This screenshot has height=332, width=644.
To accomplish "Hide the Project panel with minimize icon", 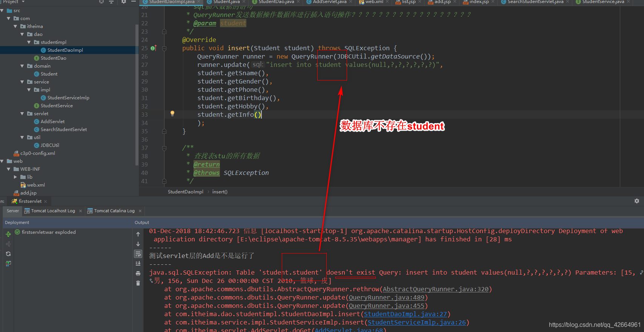I will click(134, 2).
